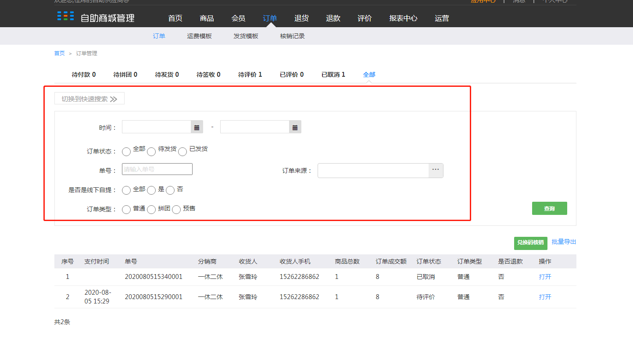Switch to 待签收 0 tab
The width and height of the screenshot is (633, 364).
208,75
